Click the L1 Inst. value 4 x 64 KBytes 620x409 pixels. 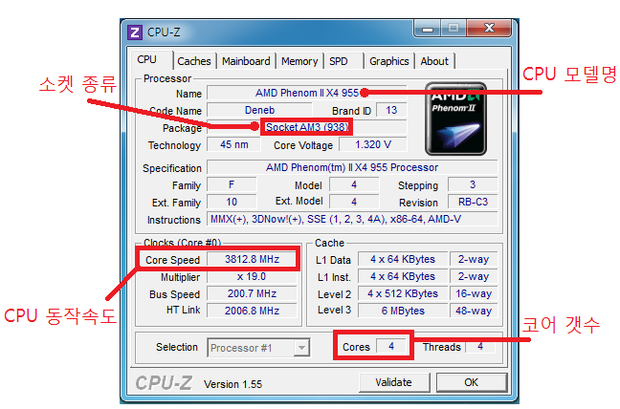click(x=403, y=276)
